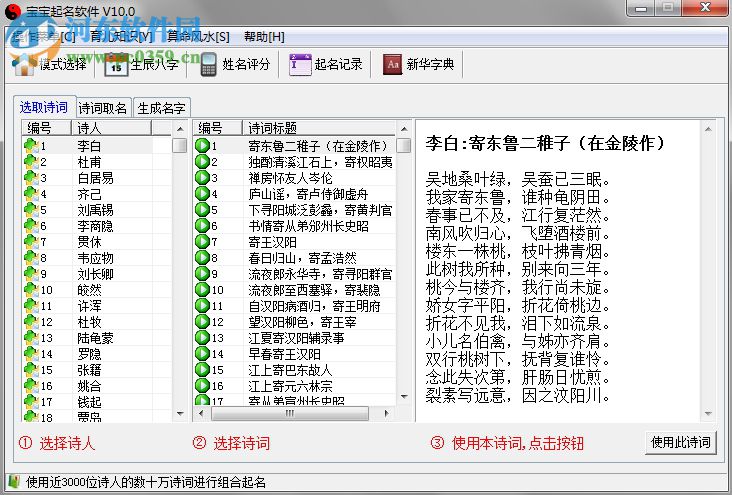
Task: Click poem list horizontal scroll left arrow
Action: click(201, 413)
